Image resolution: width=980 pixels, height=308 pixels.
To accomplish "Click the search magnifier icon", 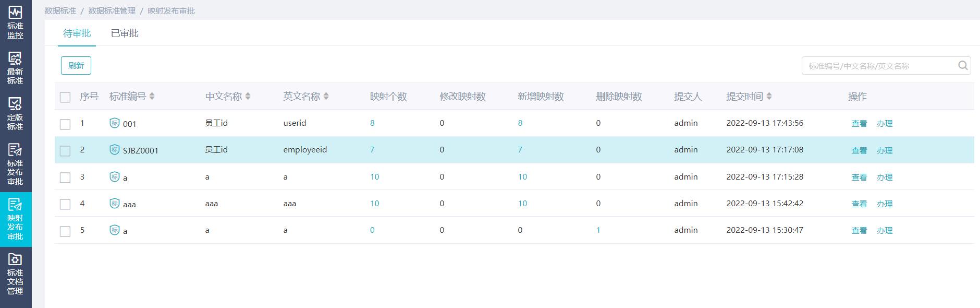I will [x=962, y=66].
